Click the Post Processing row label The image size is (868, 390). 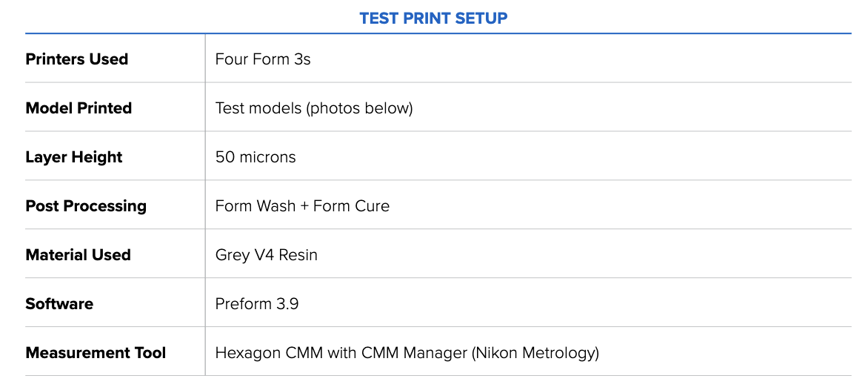coord(86,206)
